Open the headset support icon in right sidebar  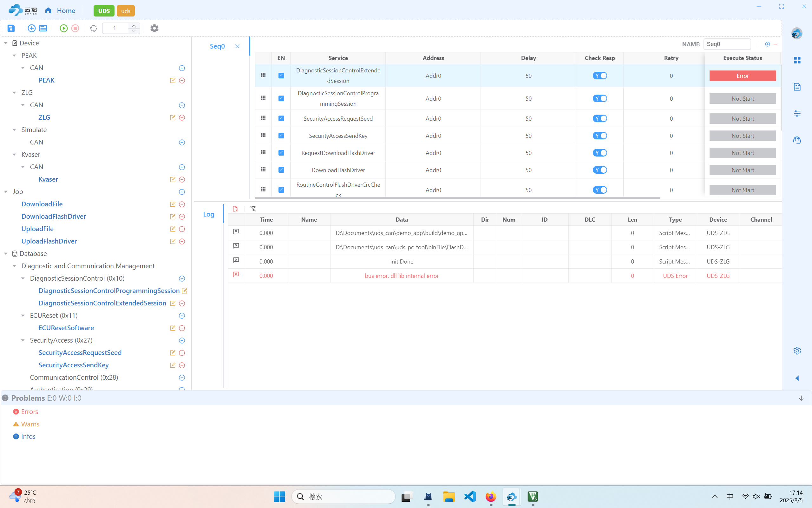click(797, 140)
